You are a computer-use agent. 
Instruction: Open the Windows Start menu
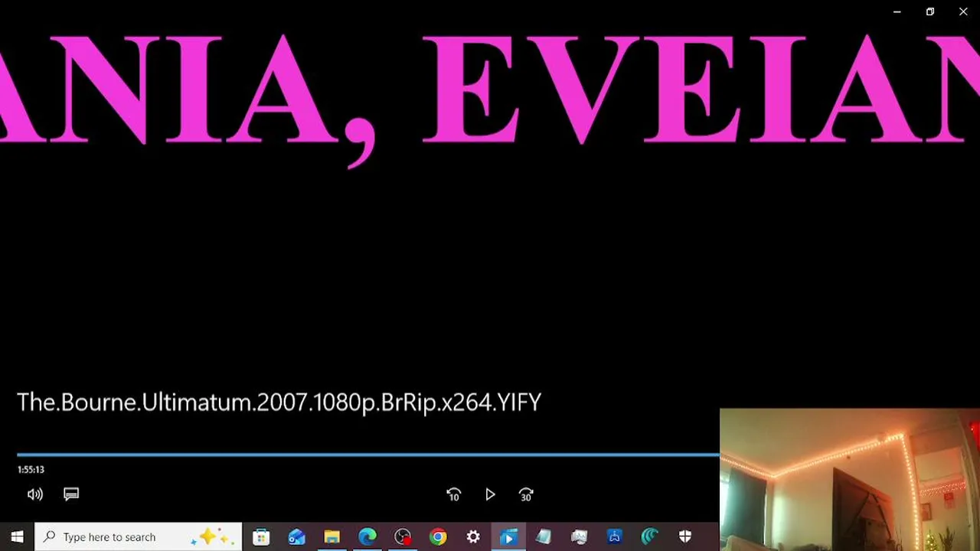(x=17, y=537)
